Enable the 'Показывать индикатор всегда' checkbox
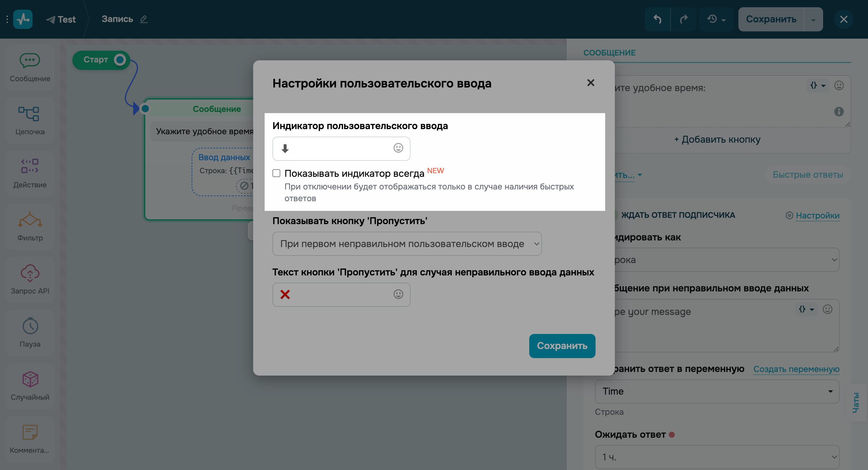This screenshot has height=470, width=868. point(276,173)
